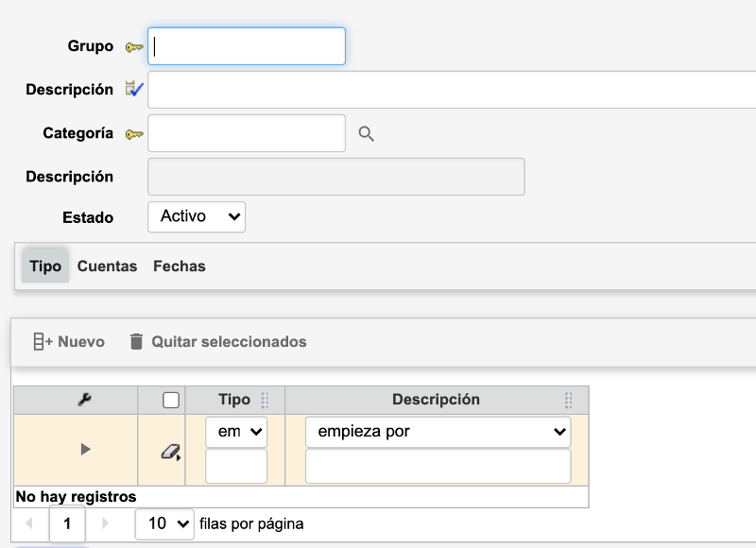Switch to the Fechas tab
Screen dimensions: 756x548
point(178,265)
